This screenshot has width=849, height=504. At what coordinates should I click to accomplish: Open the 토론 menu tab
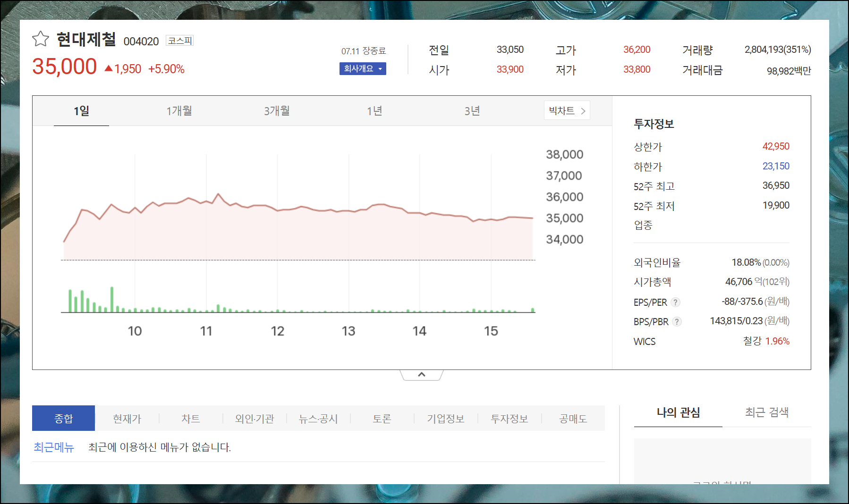382,418
